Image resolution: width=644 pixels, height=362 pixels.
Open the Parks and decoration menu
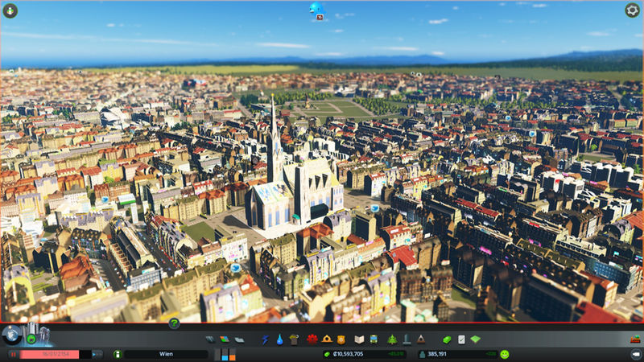click(x=392, y=339)
